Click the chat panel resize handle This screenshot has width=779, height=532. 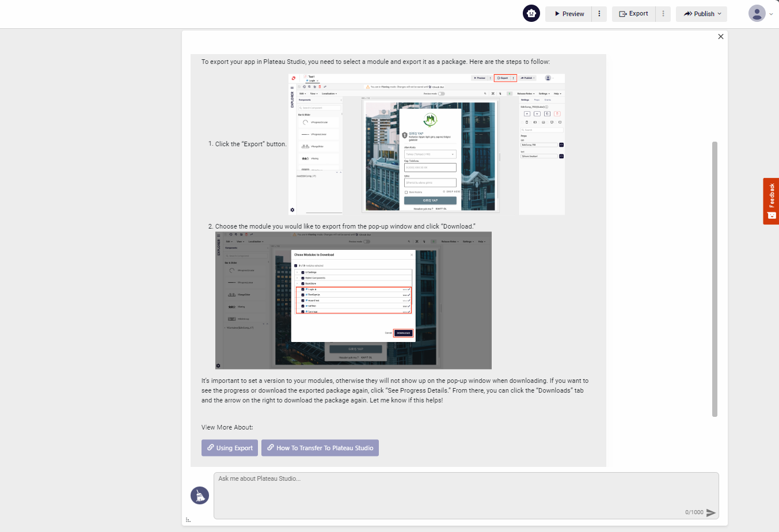point(188,520)
